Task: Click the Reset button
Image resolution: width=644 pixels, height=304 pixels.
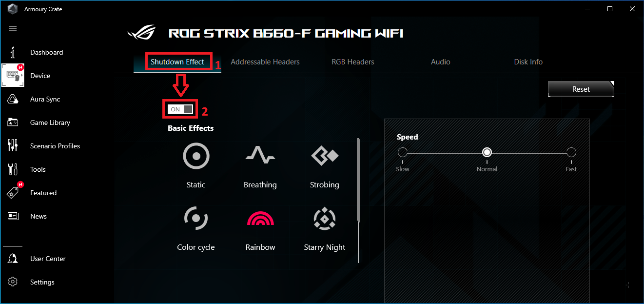Action: 581,89
